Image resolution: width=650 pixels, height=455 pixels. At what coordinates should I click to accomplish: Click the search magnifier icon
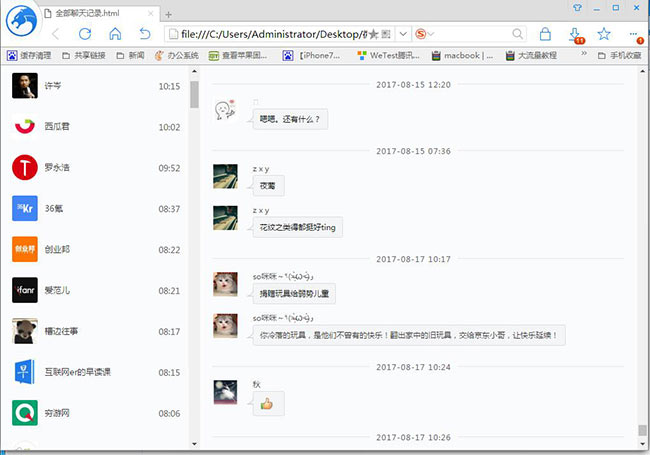coord(518,34)
